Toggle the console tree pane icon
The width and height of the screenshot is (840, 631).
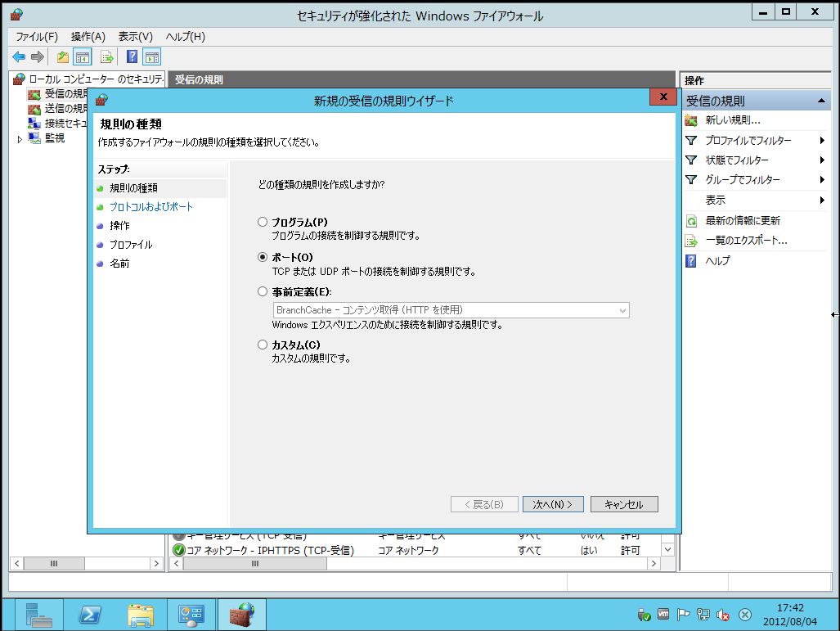[83, 56]
